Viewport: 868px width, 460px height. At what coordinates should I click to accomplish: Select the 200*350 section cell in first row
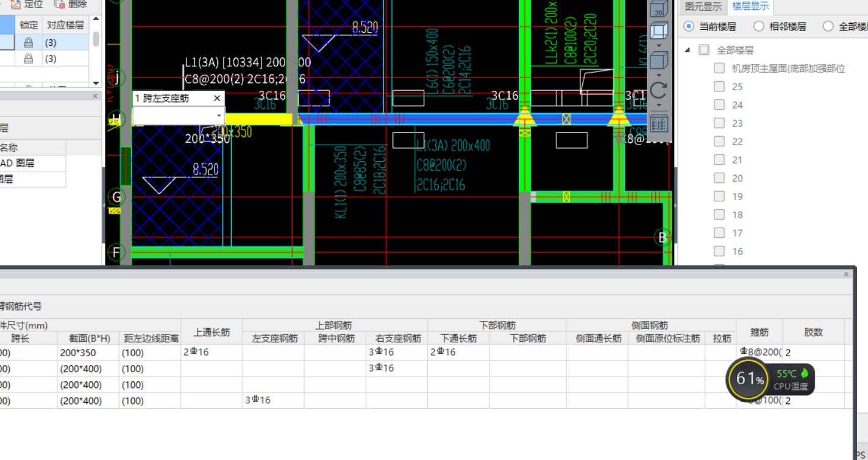click(x=88, y=353)
